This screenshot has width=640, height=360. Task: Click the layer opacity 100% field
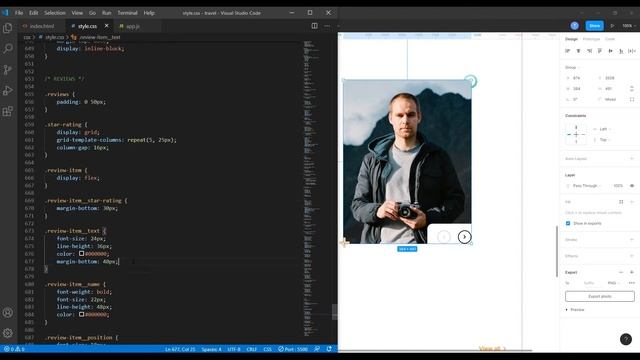[x=618, y=186]
